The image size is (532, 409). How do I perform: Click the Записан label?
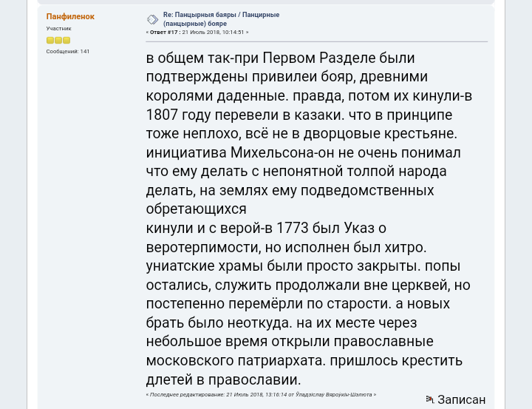pyautogui.click(x=461, y=399)
